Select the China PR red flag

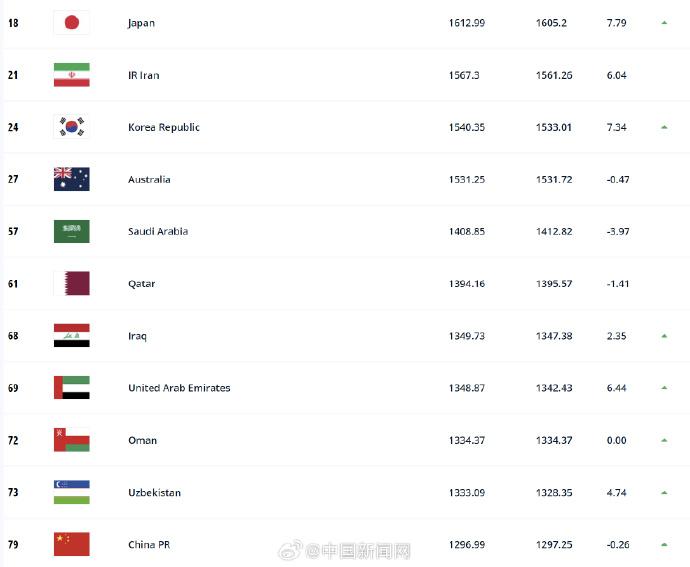click(71, 544)
